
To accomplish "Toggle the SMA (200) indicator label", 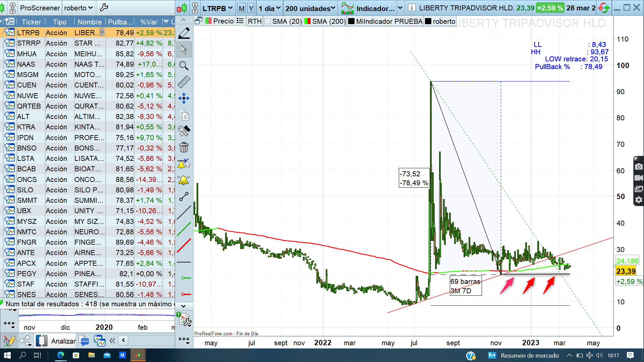I will click(x=329, y=21).
